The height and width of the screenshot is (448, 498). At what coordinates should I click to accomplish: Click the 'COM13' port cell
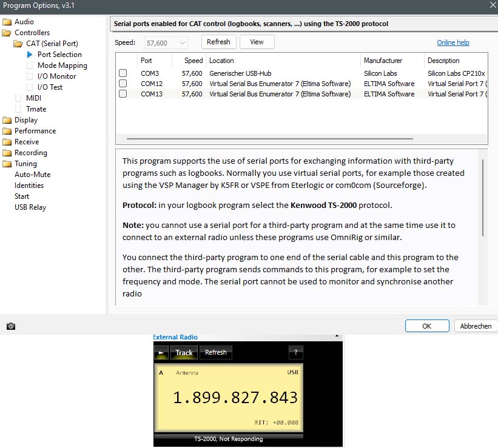[x=152, y=94]
